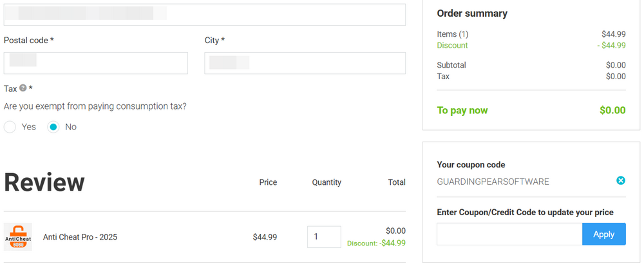This screenshot has height=266, width=644.
Task: Click the Order summary heading
Action: [x=472, y=14]
